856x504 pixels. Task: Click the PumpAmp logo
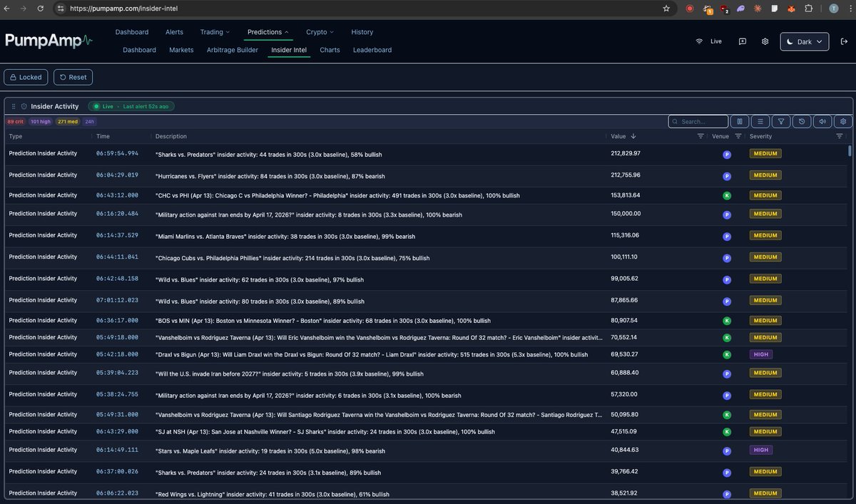coord(49,41)
